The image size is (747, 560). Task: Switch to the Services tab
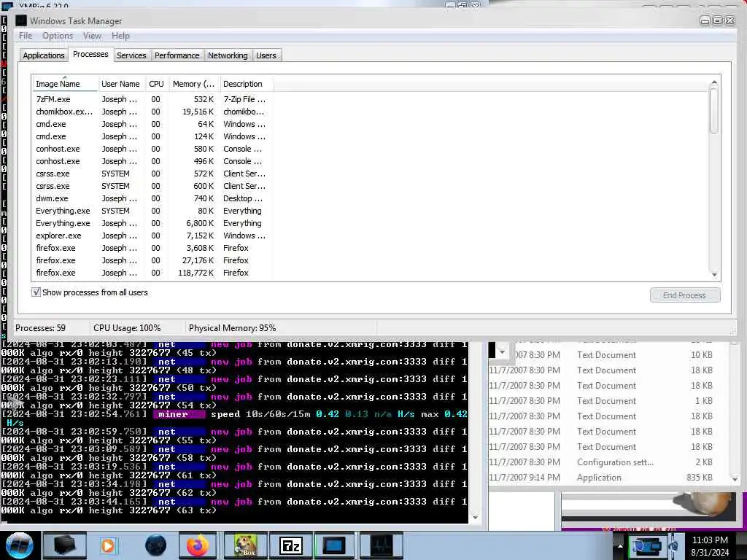point(131,55)
